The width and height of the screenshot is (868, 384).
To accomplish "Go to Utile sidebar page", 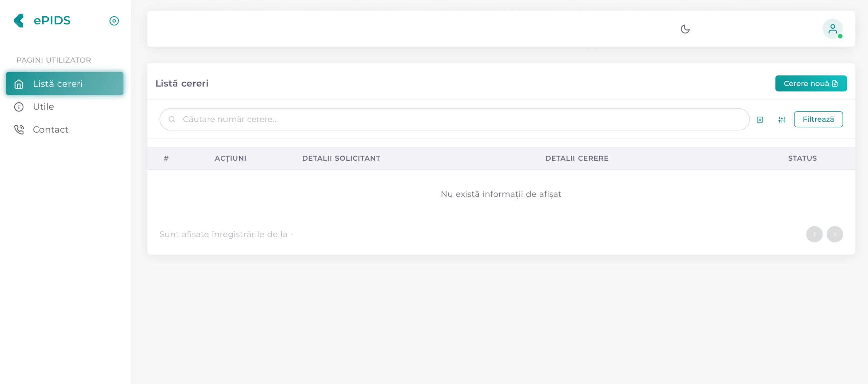I will tap(43, 107).
